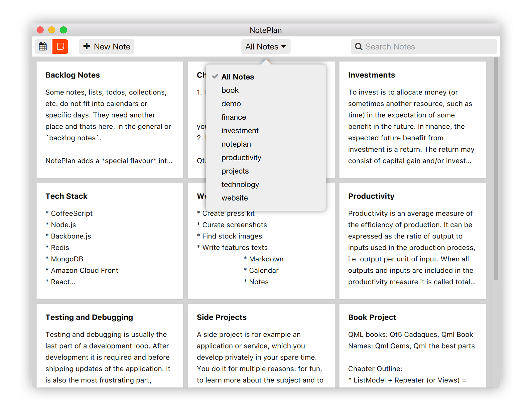Click the 'Node.js' list line

[61, 225]
